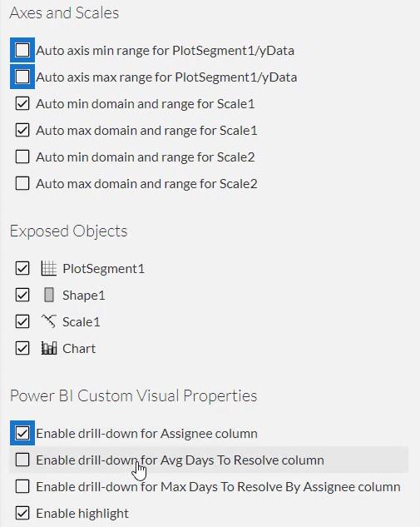This screenshot has width=420, height=527.
Task: Disable drill-down for Assignee column
Action: click(x=22, y=433)
